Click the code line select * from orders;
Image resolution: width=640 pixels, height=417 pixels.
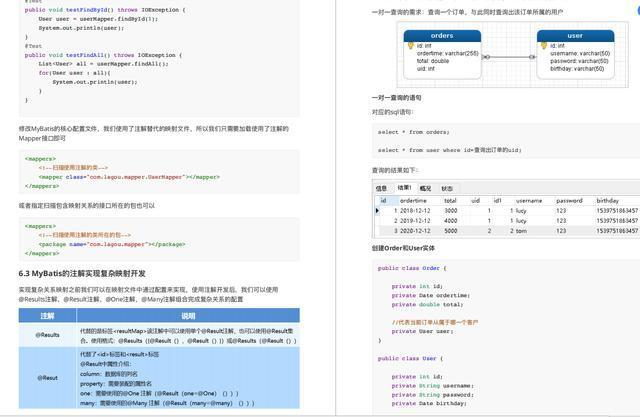[x=413, y=132]
